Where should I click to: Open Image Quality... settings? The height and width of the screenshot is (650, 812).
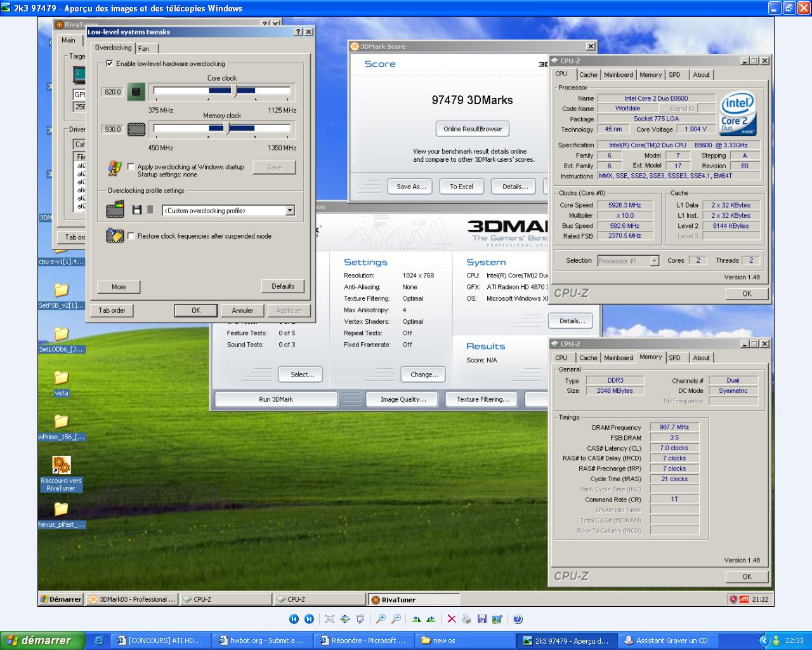click(x=403, y=399)
